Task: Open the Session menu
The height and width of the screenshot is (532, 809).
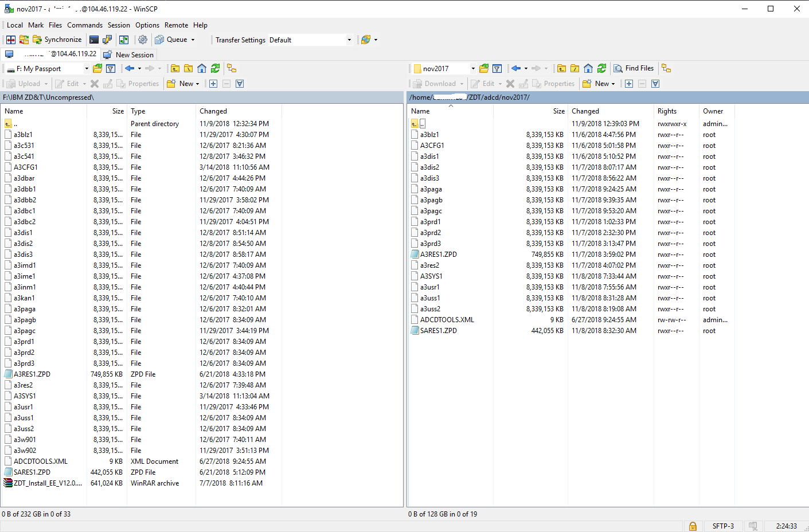Action: point(119,25)
